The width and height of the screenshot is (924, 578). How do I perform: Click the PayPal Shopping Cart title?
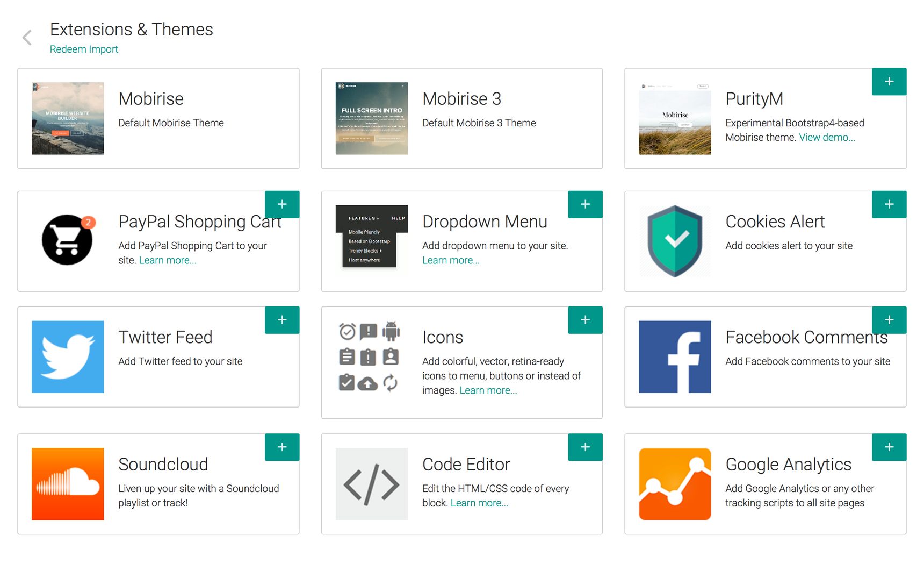point(200,222)
